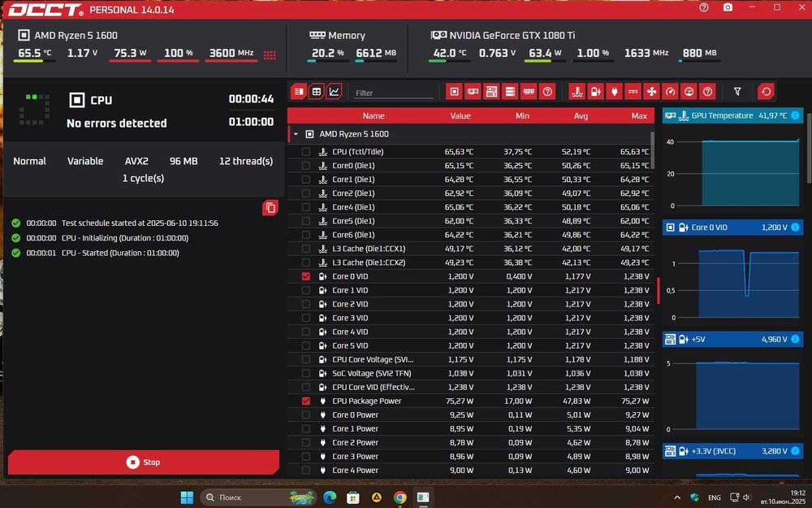Viewport: 812px width, 508px height.
Task: Sort table by the Min column
Action: 522,115
